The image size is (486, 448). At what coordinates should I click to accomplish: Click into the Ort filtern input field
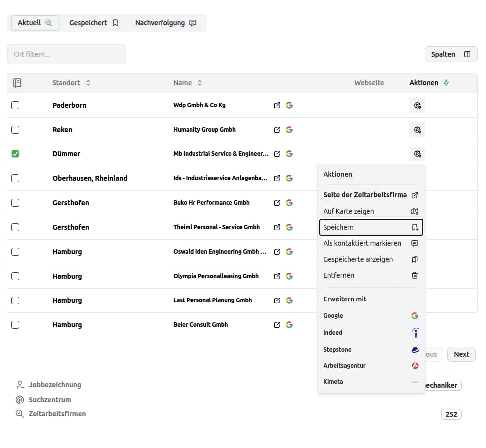(67, 54)
